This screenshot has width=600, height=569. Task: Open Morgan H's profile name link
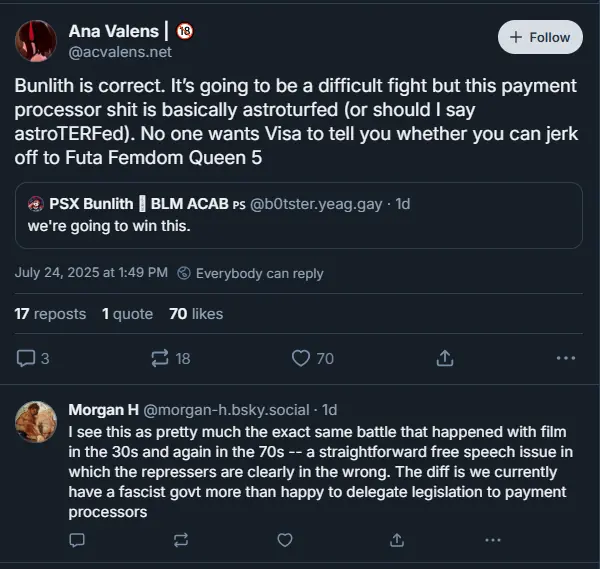point(103,409)
